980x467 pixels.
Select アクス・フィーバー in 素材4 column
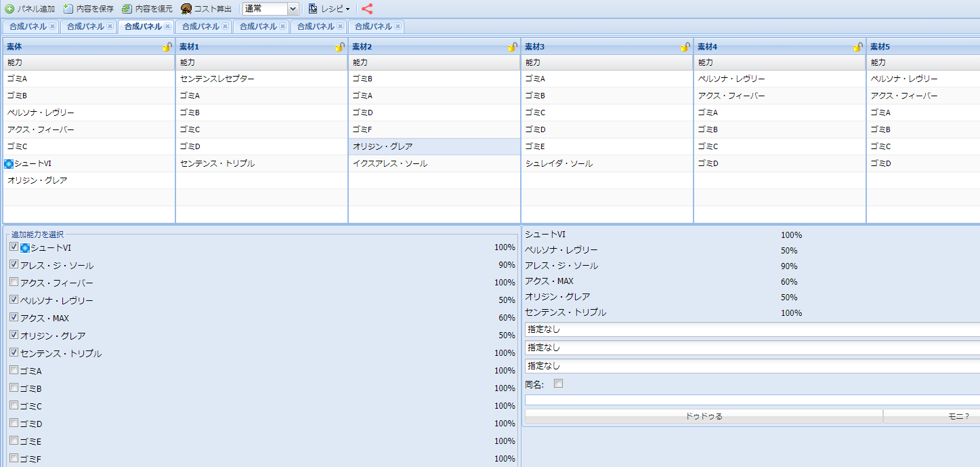coord(780,96)
